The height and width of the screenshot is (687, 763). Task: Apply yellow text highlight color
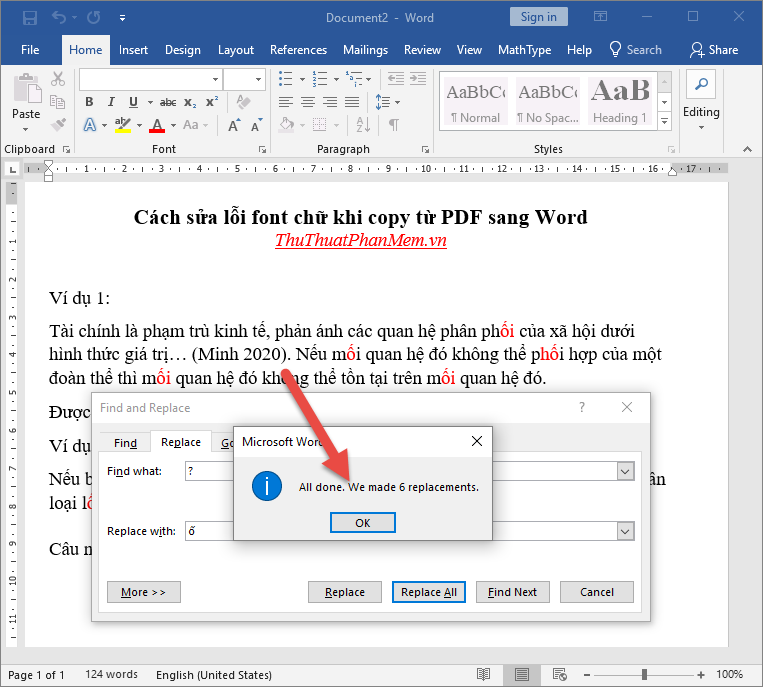coord(123,125)
